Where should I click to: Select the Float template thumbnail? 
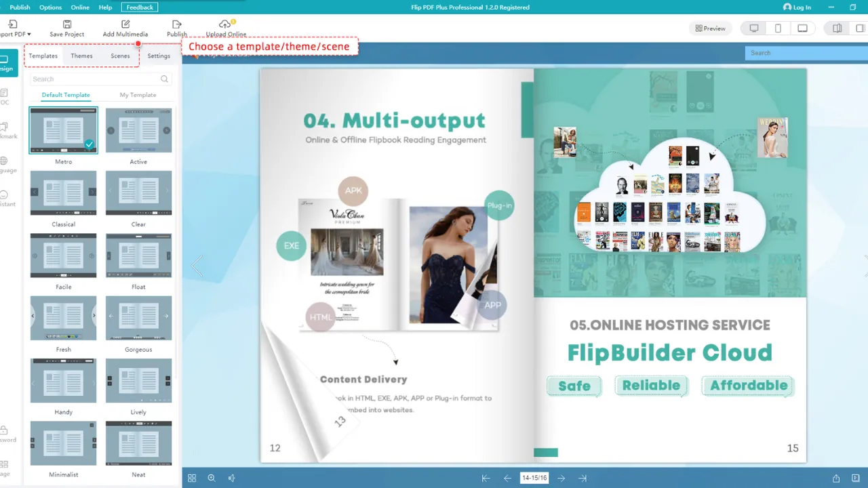point(138,256)
